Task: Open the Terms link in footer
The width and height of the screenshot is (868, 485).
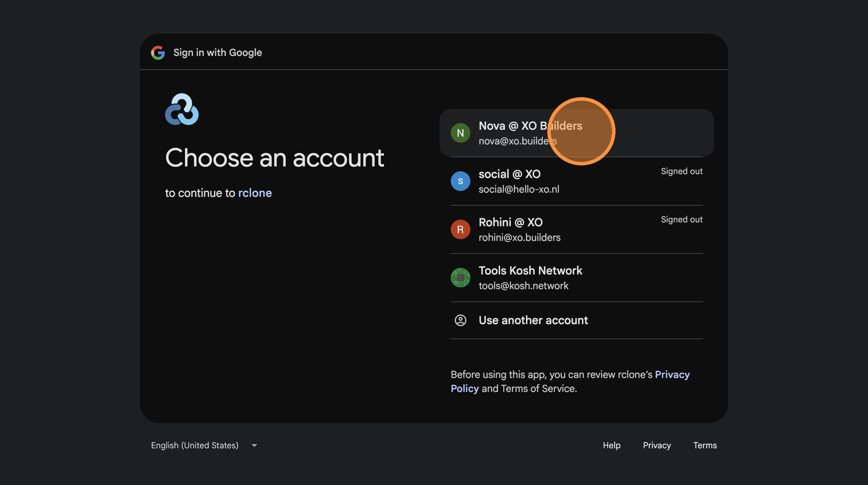Action: [x=705, y=445]
